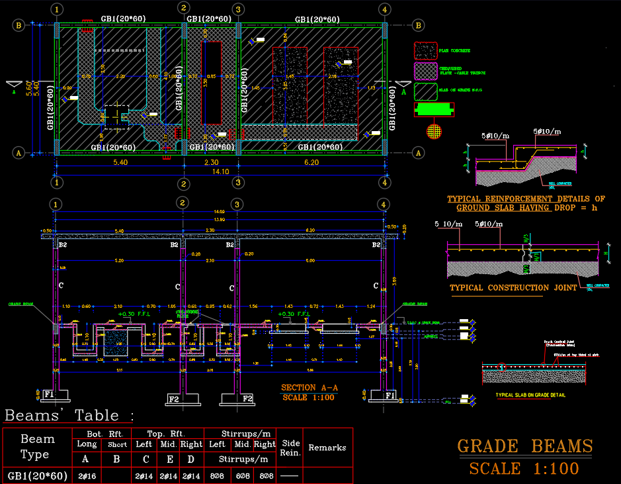The image size is (621, 484).
Task: Click the TYPICAL CONSTRUCTION JOINT label
Action: tap(513, 288)
